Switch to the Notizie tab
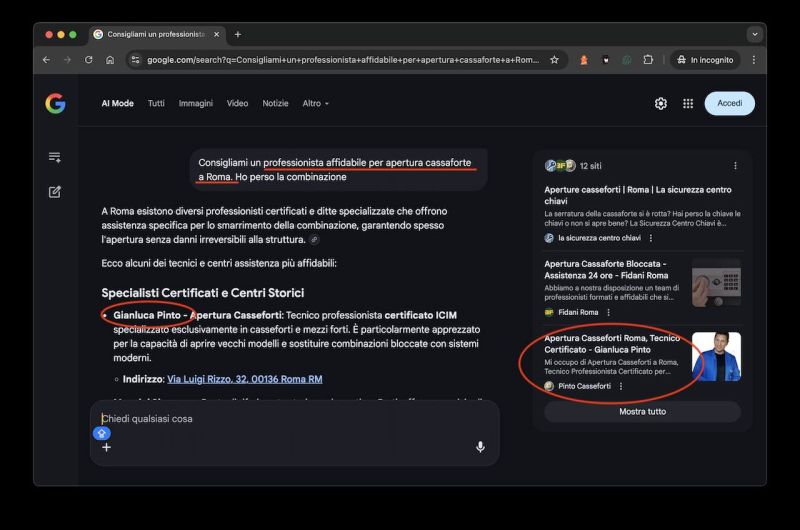800x530 pixels. point(275,103)
